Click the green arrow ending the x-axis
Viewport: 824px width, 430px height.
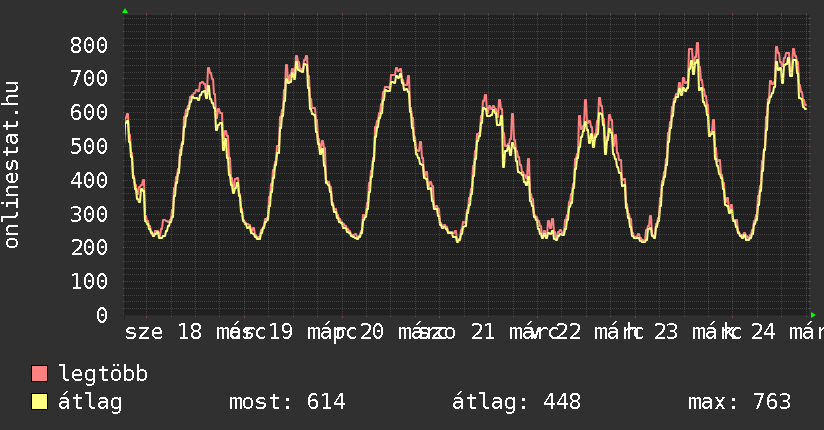click(813, 315)
